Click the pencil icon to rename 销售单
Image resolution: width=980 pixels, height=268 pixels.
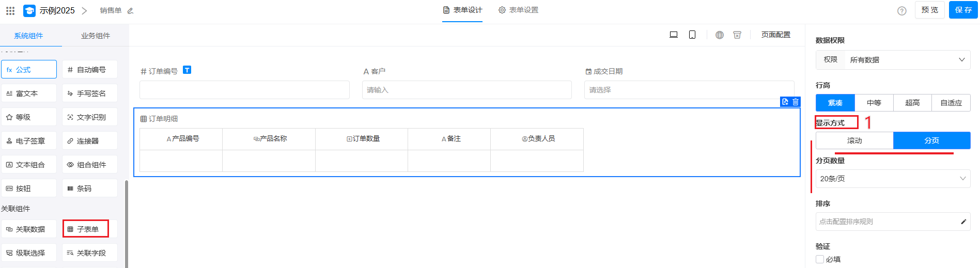(130, 11)
